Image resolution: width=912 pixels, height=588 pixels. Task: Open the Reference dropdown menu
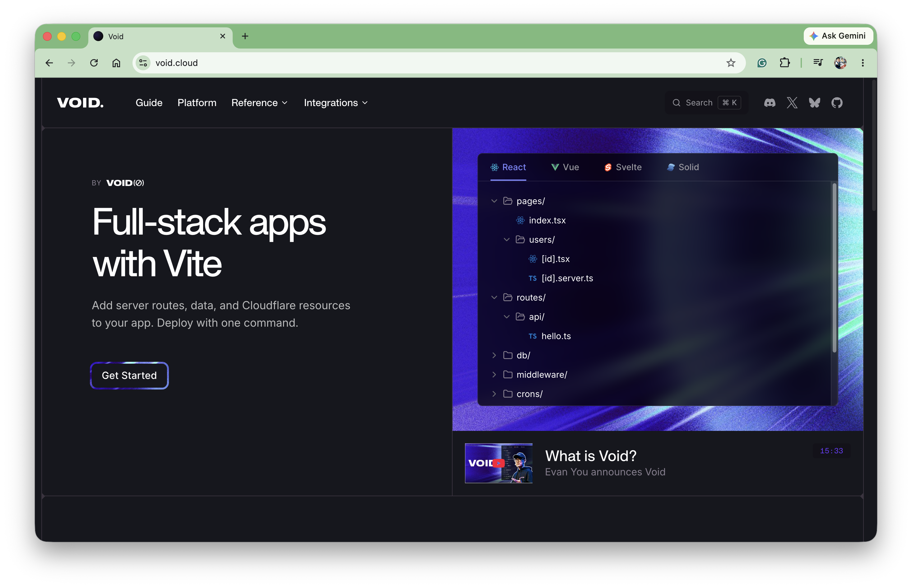click(259, 103)
